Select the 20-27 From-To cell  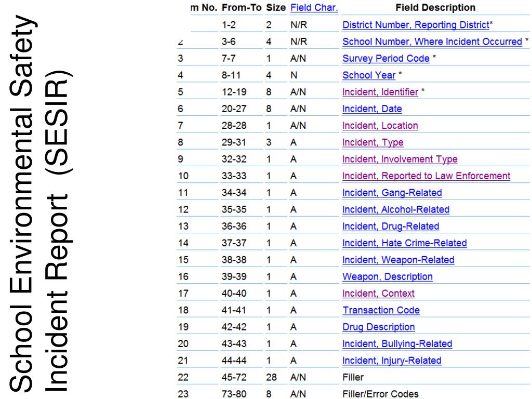click(x=234, y=109)
